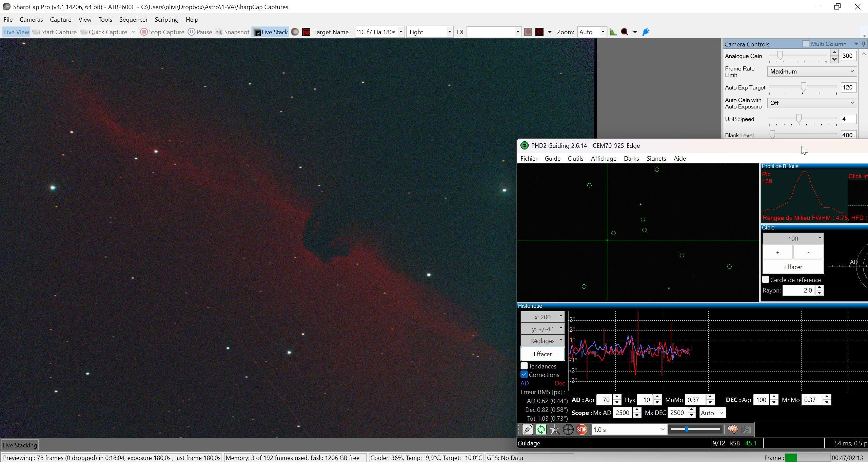Click the PHD2 loop exposures green arrows icon
Screen dimensions: 868x462
click(x=541, y=429)
